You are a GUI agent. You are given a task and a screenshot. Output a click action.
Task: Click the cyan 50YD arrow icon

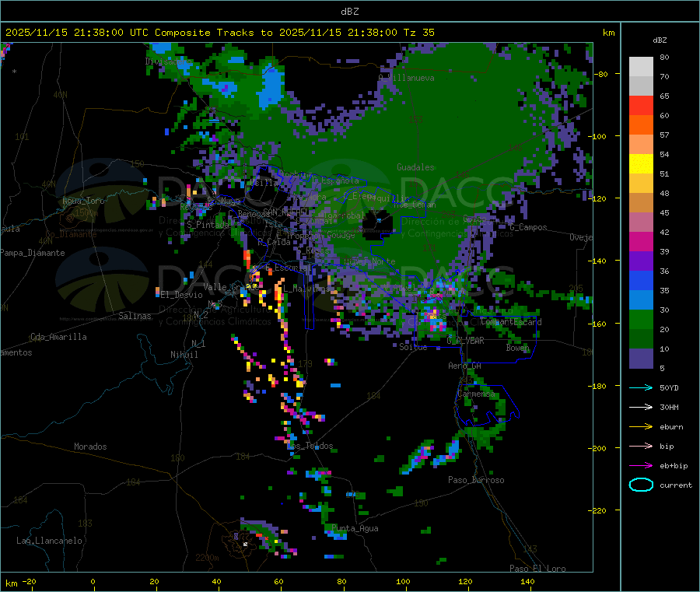tap(641, 387)
